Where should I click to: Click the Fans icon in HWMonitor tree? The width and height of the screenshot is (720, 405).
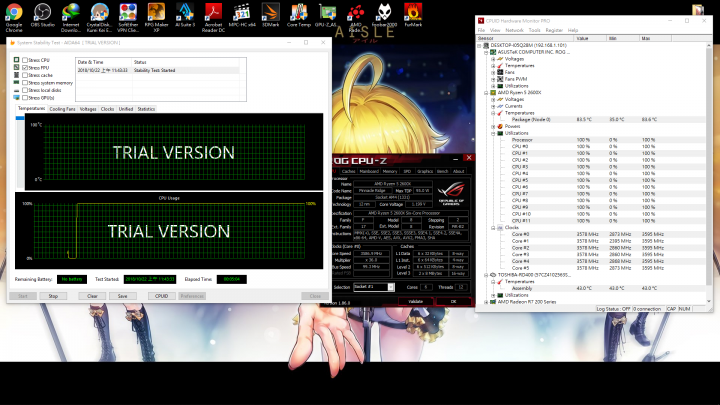coord(500,72)
